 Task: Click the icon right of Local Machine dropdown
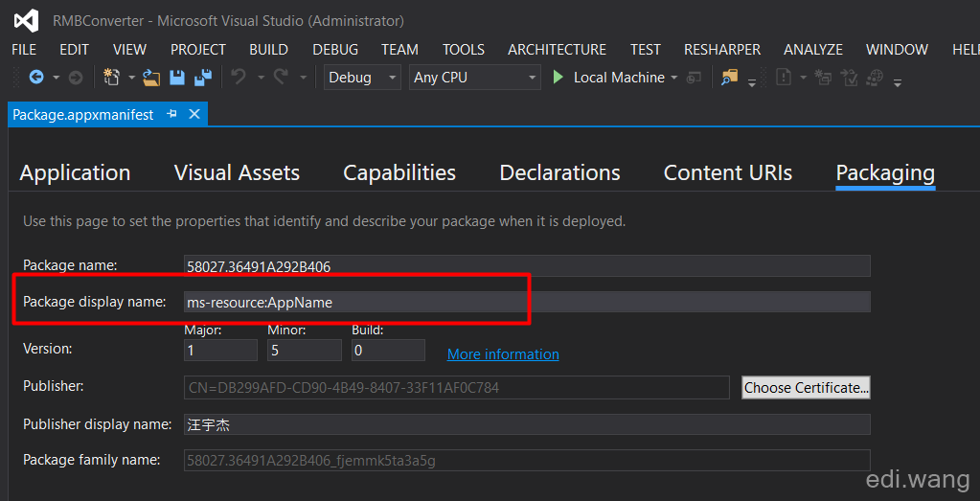[x=694, y=79]
